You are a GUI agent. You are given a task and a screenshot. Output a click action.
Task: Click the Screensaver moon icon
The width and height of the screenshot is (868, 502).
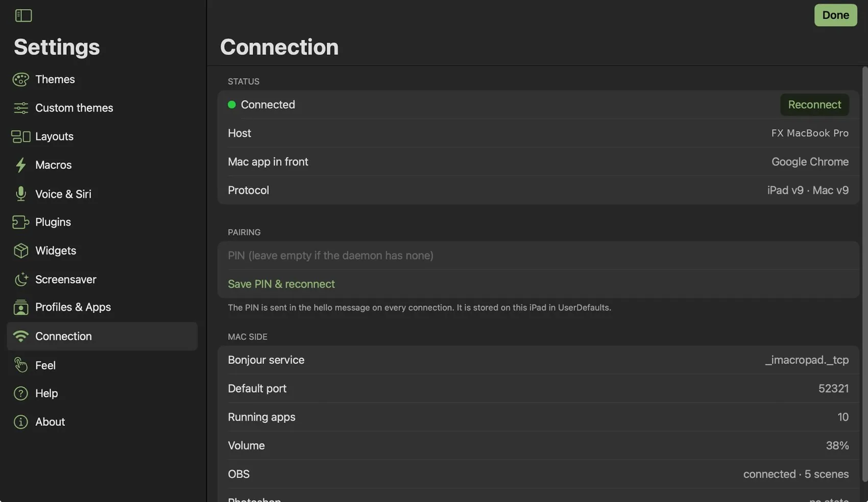pos(21,280)
